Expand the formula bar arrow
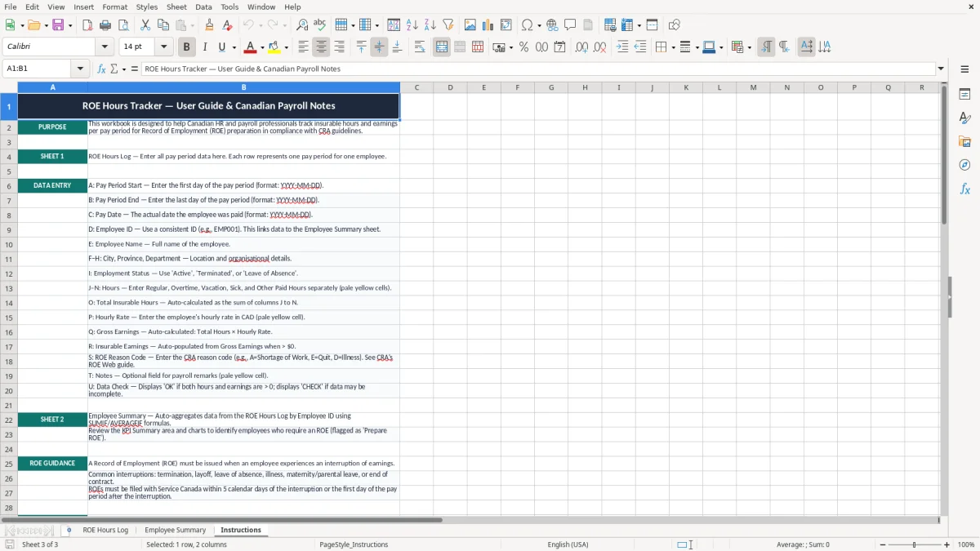The width and height of the screenshot is (980, 551). [941, 69]
